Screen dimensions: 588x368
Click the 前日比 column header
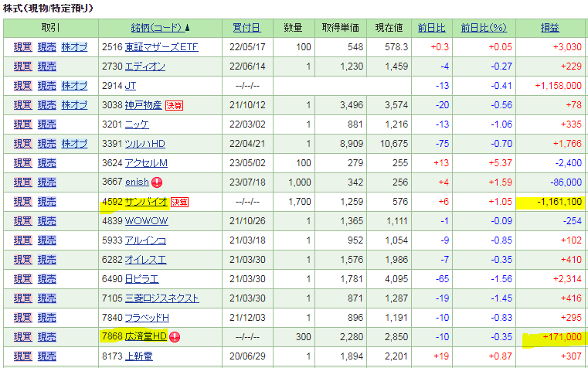click(431, 27)
